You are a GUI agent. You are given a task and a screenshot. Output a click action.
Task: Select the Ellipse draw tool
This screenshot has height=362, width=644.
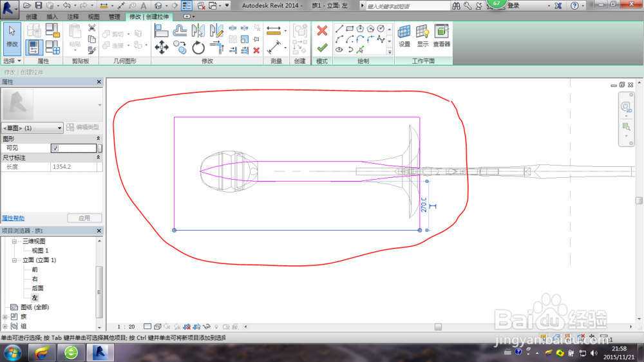pyautogui.click(x=339, y=50)
